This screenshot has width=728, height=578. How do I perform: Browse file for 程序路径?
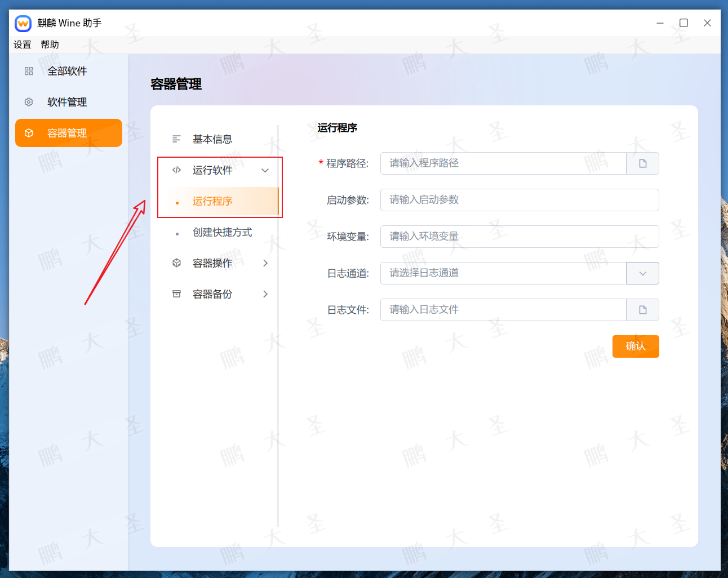[643, 163]
